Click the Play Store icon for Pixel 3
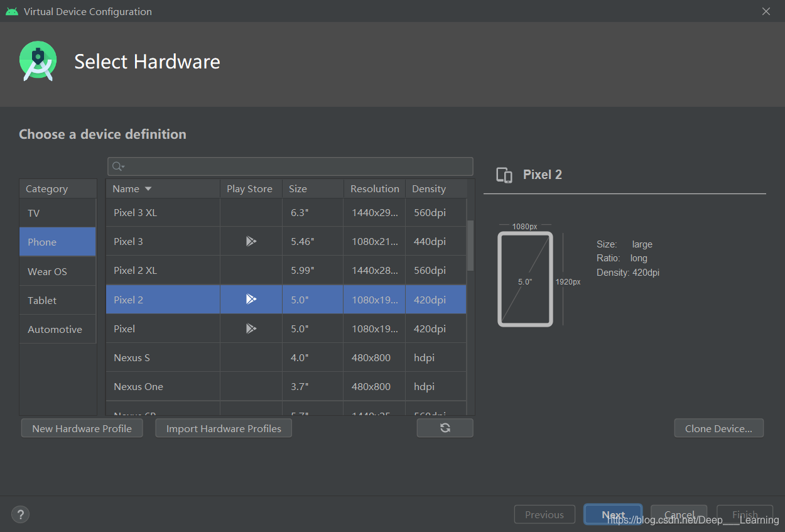The image size is (785, 532). pyautogui.click(x=251, y=241)
